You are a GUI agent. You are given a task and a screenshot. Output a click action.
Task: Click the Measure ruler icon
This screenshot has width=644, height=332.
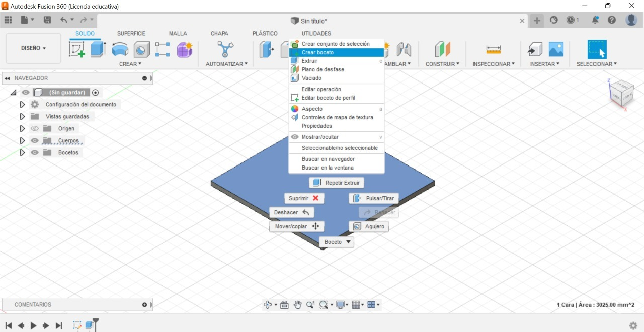[494, 49]
